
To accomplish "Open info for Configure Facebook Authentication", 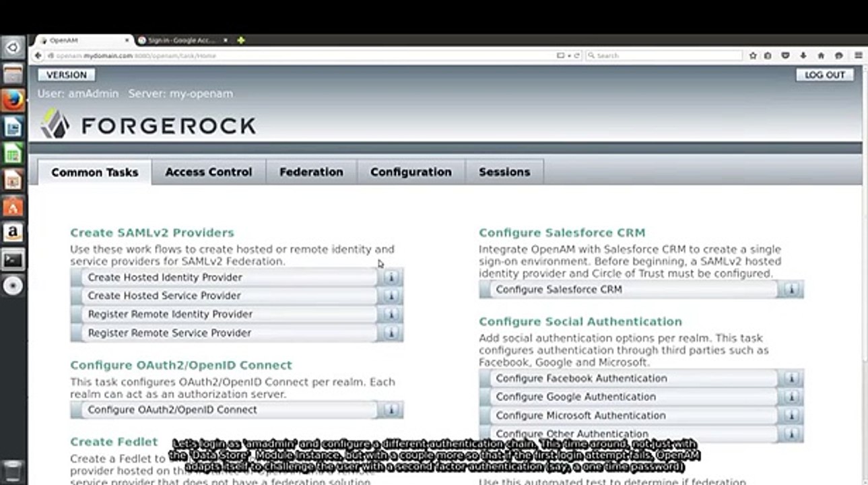I will click(x=791, y=379).
